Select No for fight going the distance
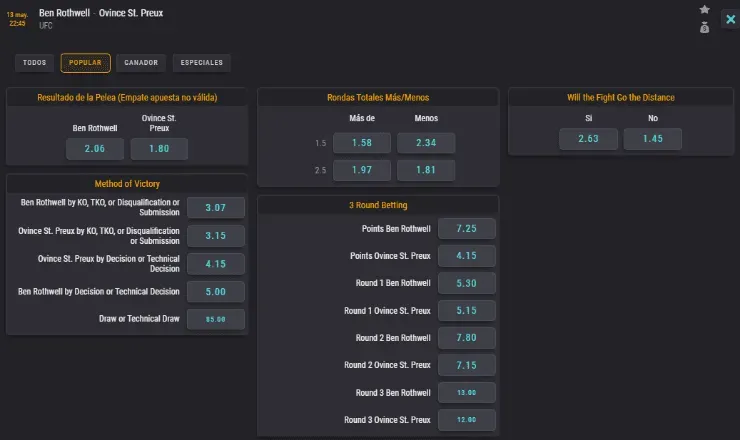 653,139
